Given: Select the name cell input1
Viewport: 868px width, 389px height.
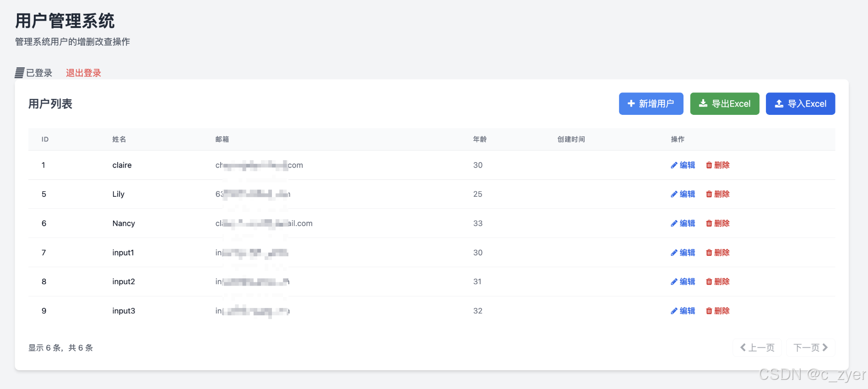Looking at the screenshot, I should tap(123, 253).
